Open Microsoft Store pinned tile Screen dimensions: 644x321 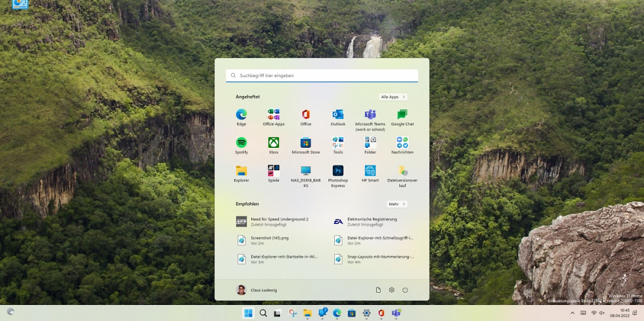[x=305, y=146]
